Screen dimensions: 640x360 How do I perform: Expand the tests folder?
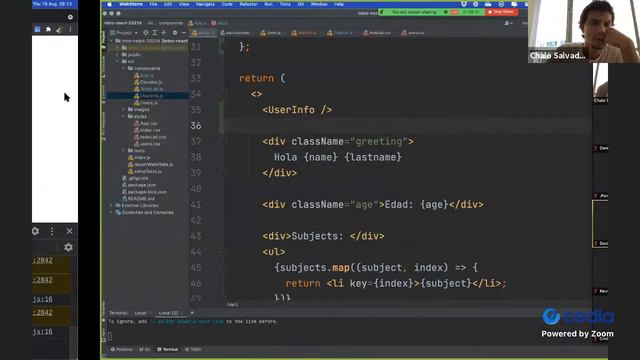pos(124,151)
